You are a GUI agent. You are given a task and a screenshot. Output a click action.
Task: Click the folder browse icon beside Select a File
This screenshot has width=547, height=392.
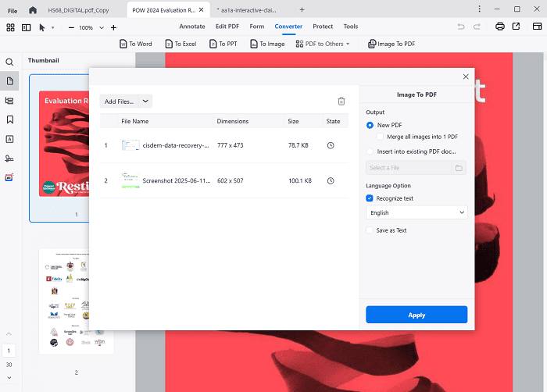(x=459, y=168)
